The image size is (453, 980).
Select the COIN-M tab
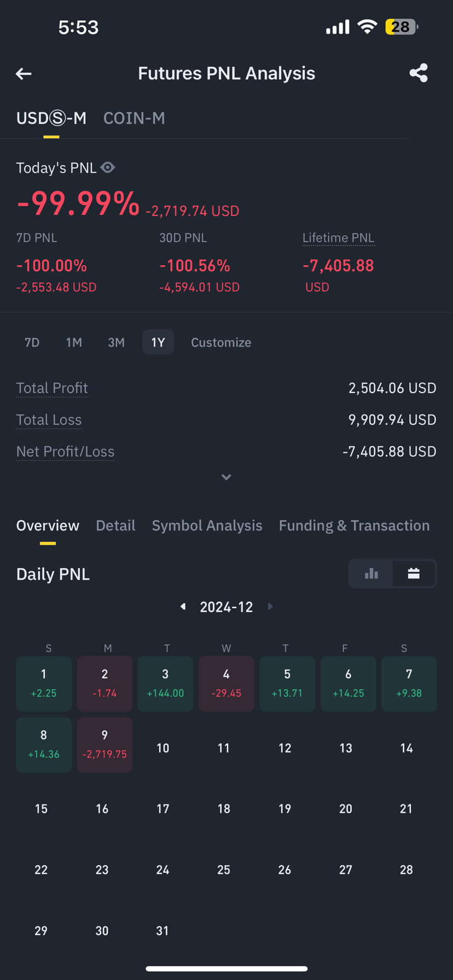[x=134, y=118]
